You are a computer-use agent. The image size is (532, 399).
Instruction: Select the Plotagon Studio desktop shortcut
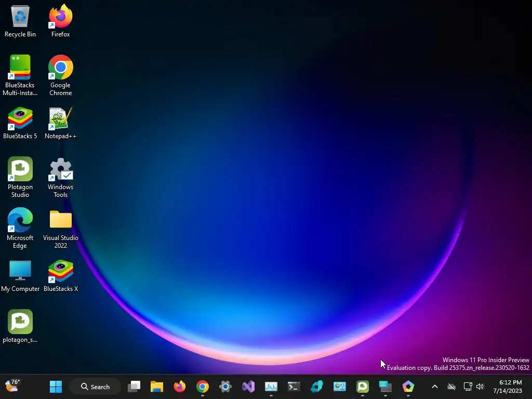point(20,177)
